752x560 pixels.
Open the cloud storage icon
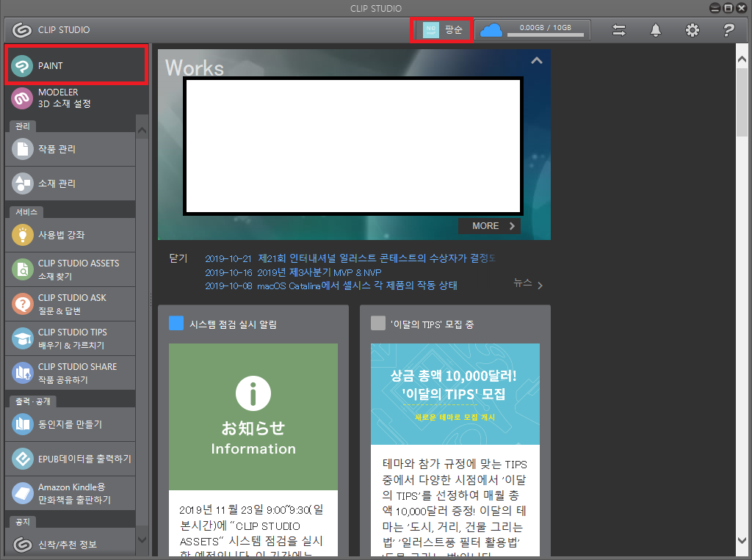491,30
